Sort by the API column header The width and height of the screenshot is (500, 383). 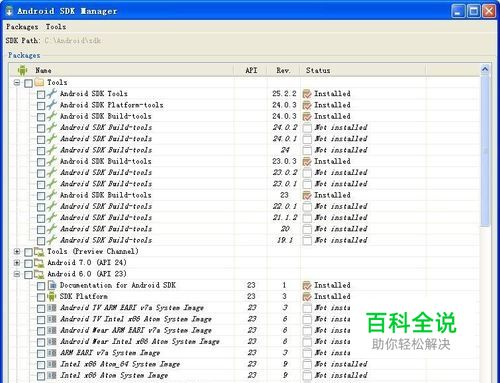pos(251,70)
